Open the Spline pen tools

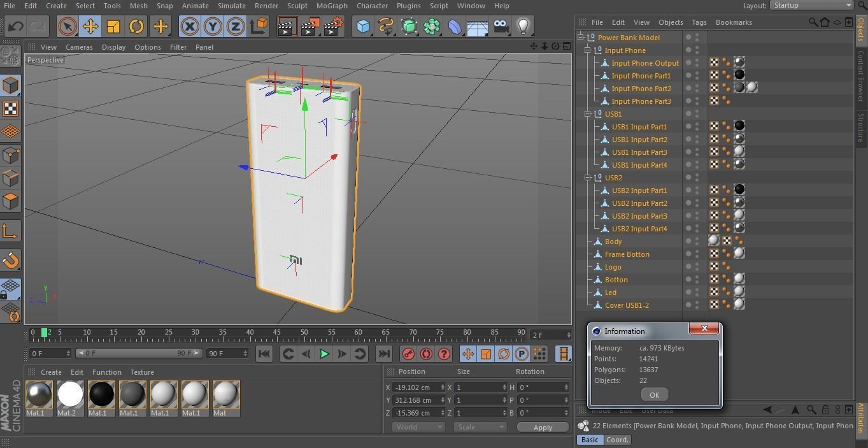pyautogui.click(x=386, y=26)
